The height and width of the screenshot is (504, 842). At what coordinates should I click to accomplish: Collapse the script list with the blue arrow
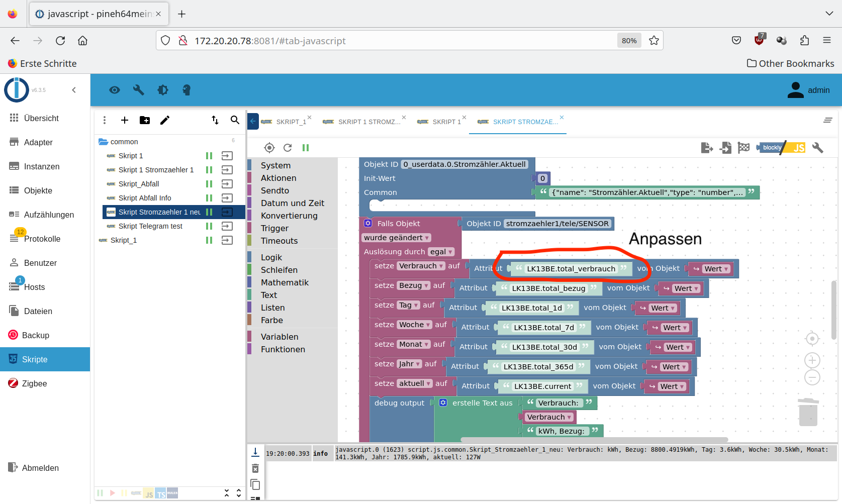click(x=253, y=121)
